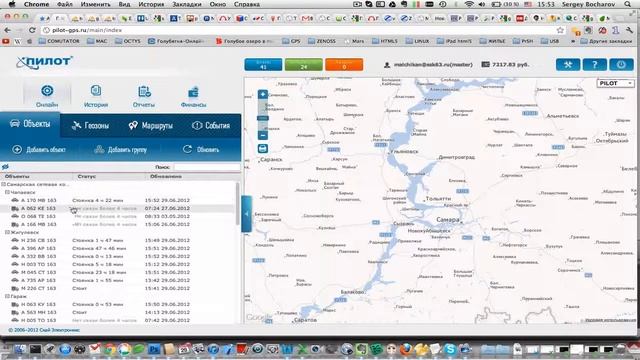Click the Добавить группу button
The height and width of the screenshot is (360, 640).
121,149
